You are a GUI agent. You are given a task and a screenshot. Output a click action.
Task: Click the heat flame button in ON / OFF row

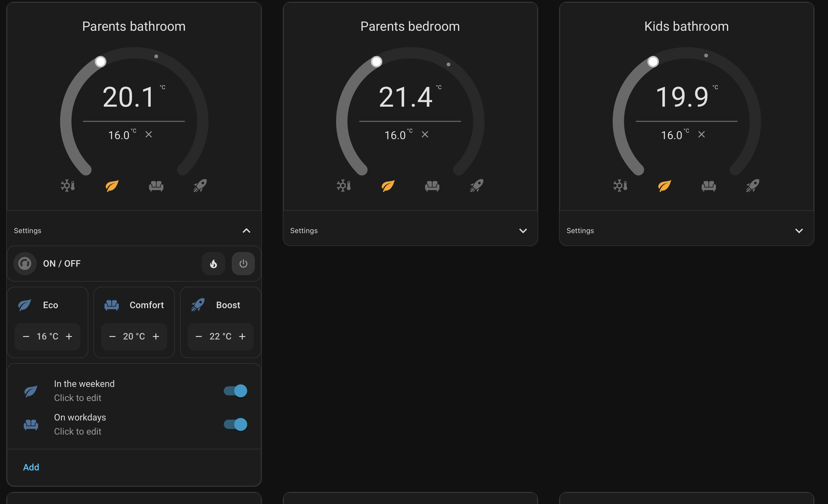pyautogui.click(x=213, y=264)
